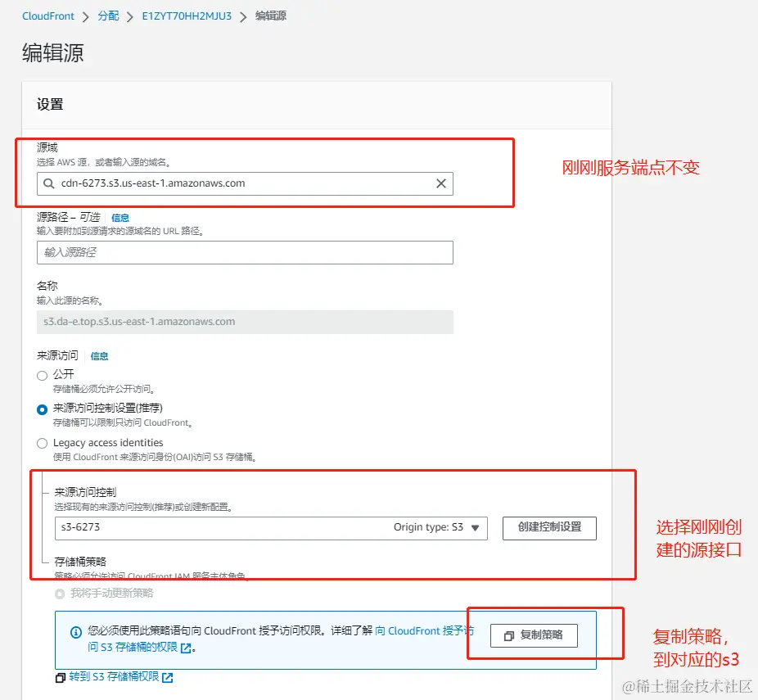This screenshot has width=758, height=700.
Task: Select 我将手动更新策略 radio option
Action: pos(60,594)
